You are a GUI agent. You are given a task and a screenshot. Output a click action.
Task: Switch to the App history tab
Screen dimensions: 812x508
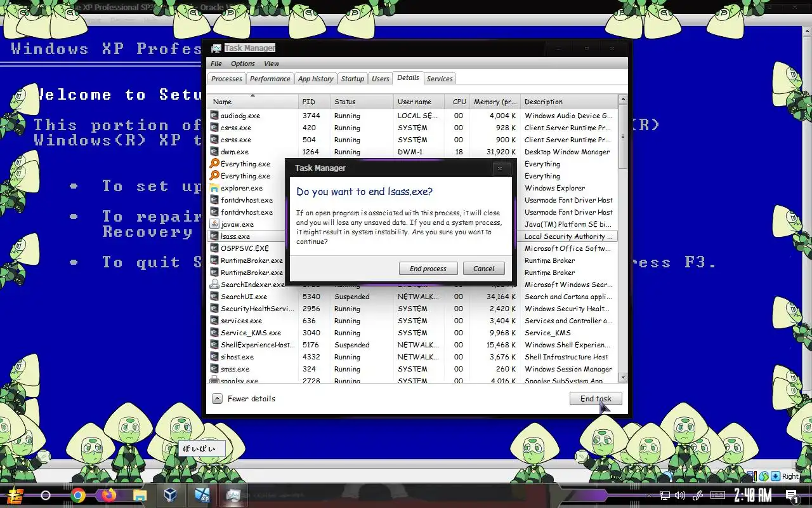[x=315, y=79]
